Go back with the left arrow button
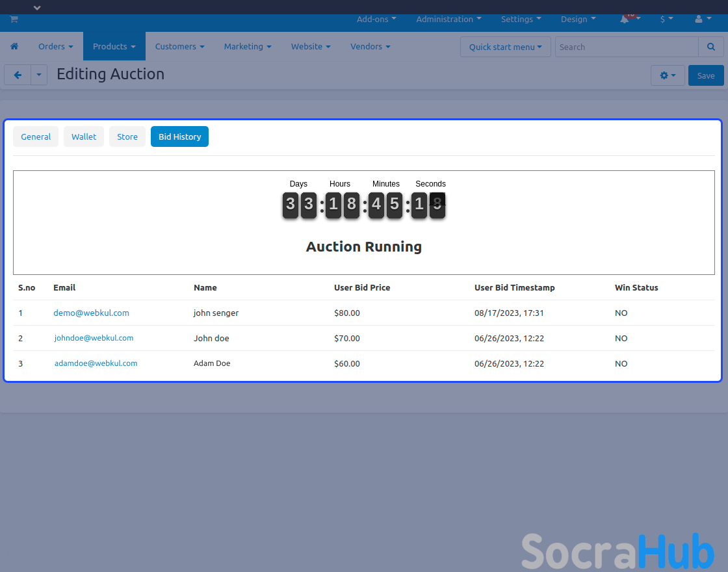The height and width of the screenshot is (572, 728). (18, 75)
